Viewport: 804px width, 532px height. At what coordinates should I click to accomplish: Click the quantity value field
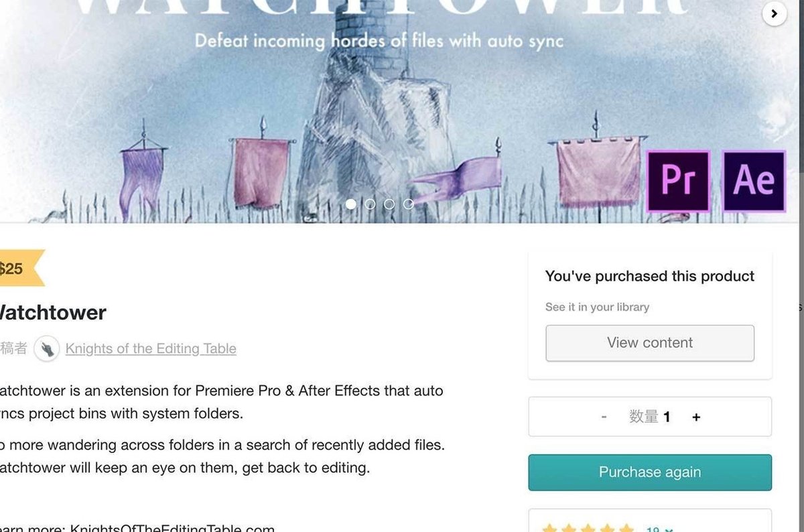pos(649,417)
